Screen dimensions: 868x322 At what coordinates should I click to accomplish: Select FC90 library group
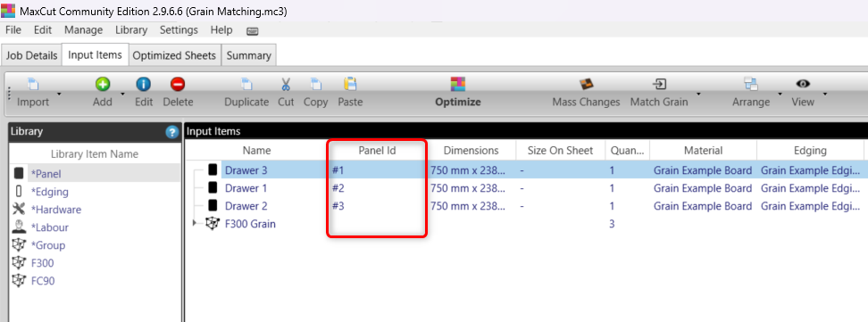[x=96, y=280]
